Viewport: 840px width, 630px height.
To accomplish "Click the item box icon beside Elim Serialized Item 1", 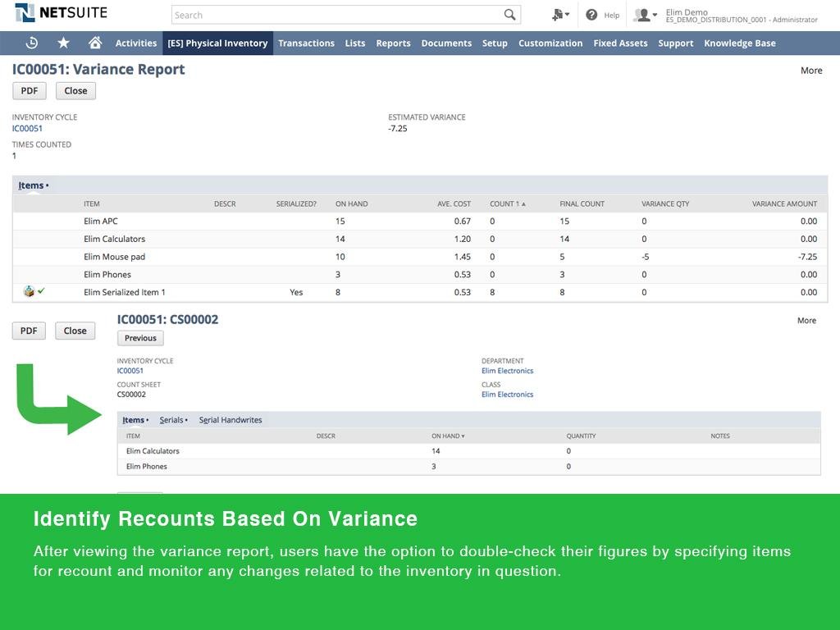I will (x=29, y=291).
